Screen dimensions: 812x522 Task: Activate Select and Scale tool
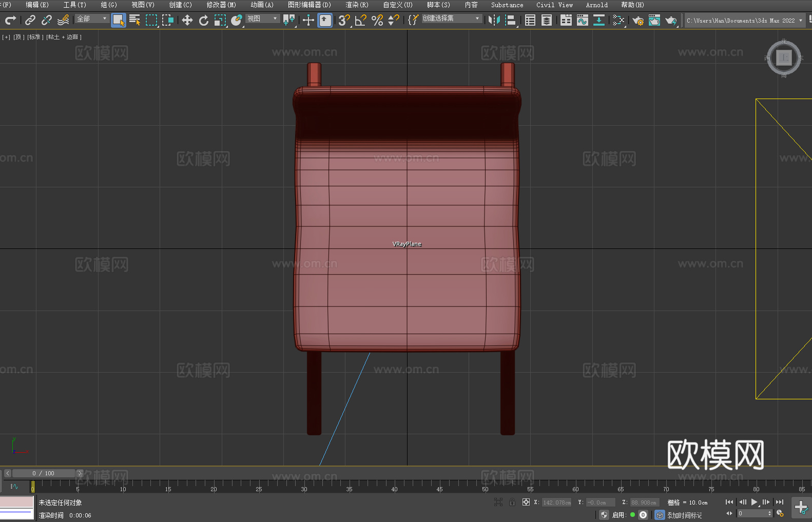click(220, 20)
